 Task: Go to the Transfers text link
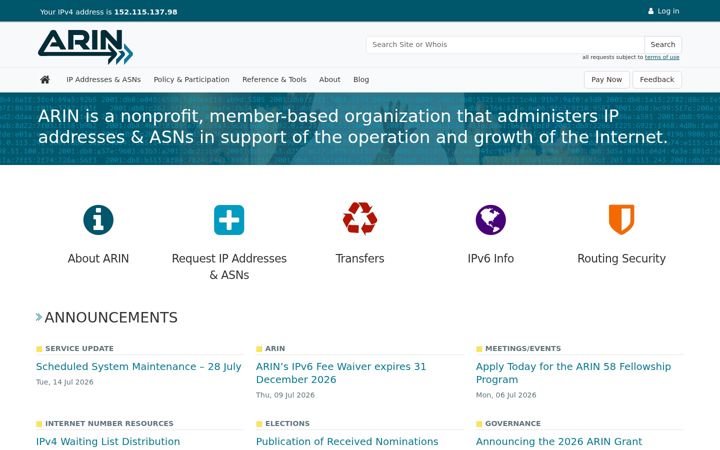point(360,259)
